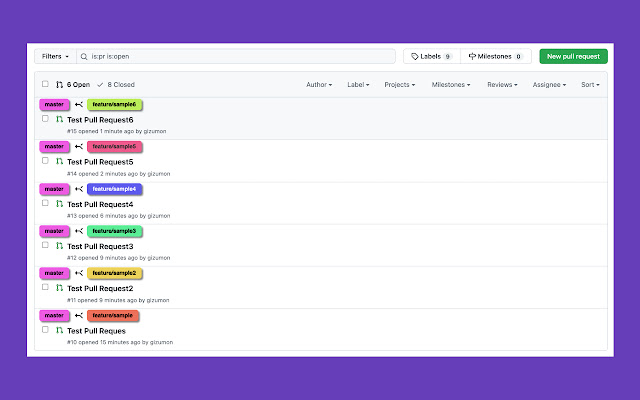Viewport: 640px width, 400px height.
Task: Click the master label above Test Pull Request2
Action: coord(54,273)
